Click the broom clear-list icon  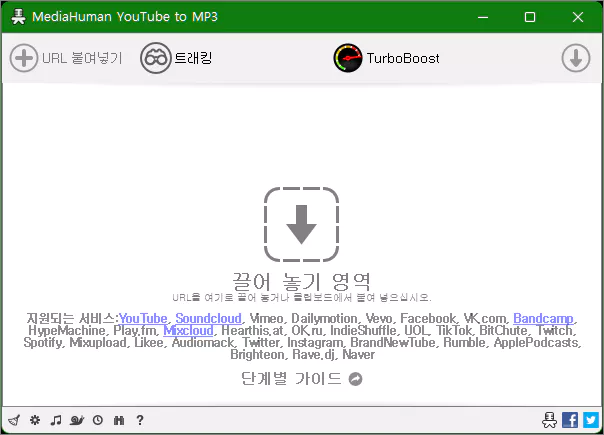(x=14, y=420)
